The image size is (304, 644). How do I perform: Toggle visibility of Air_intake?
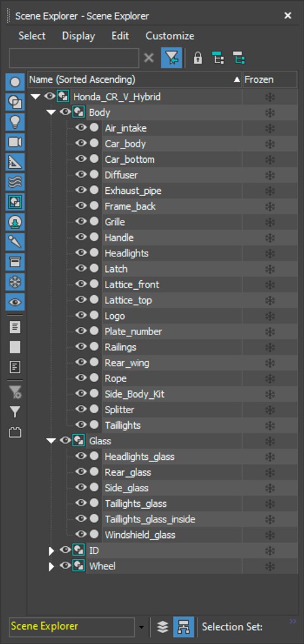coord(81,128)
